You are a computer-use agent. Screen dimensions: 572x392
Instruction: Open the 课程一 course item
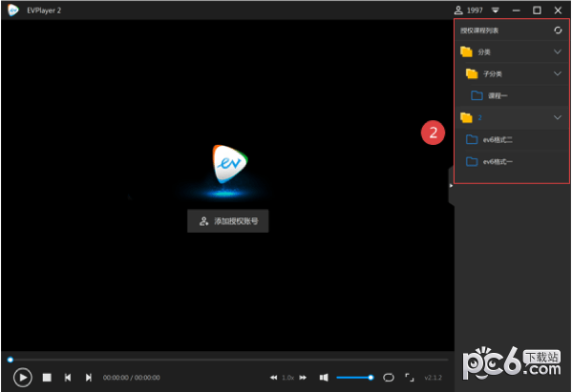[x=512, y=95]
